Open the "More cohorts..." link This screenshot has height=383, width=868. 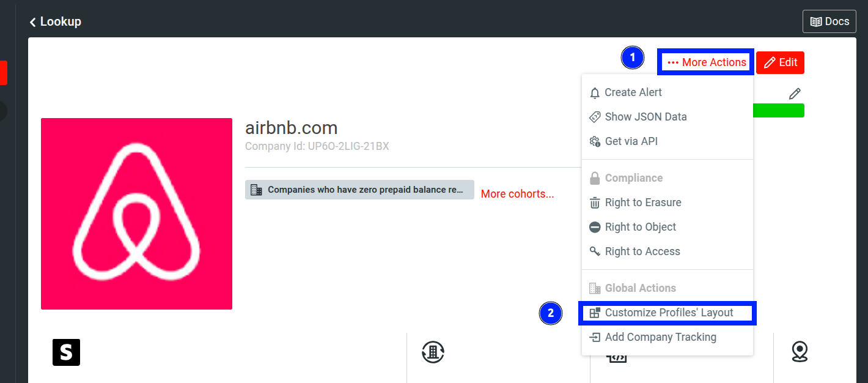(517, 193)
